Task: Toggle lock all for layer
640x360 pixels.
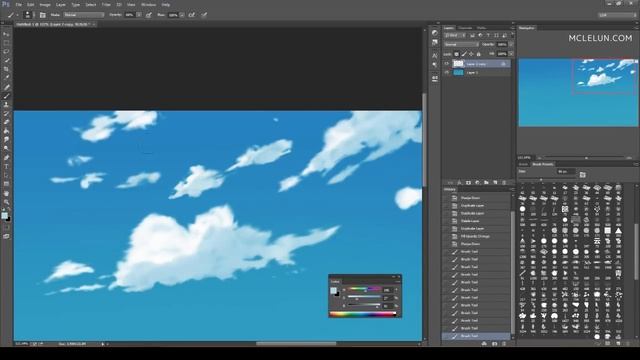Action: (x=479, y=54)
